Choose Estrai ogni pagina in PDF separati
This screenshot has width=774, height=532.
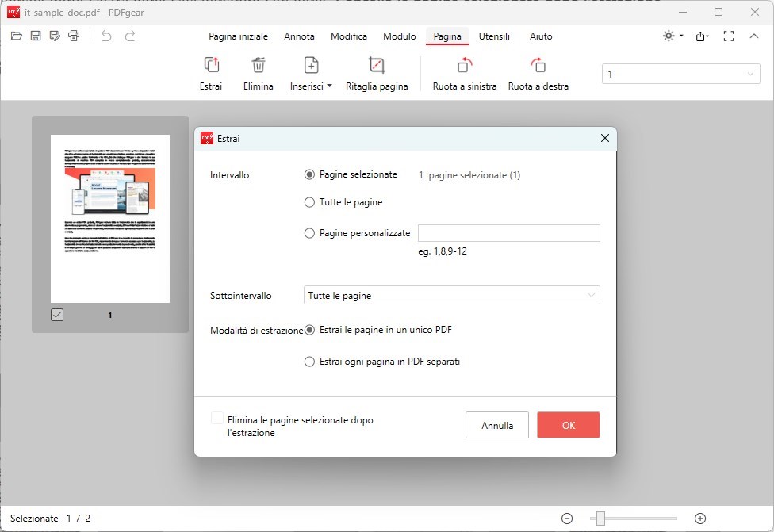click(x=309, y=362)
